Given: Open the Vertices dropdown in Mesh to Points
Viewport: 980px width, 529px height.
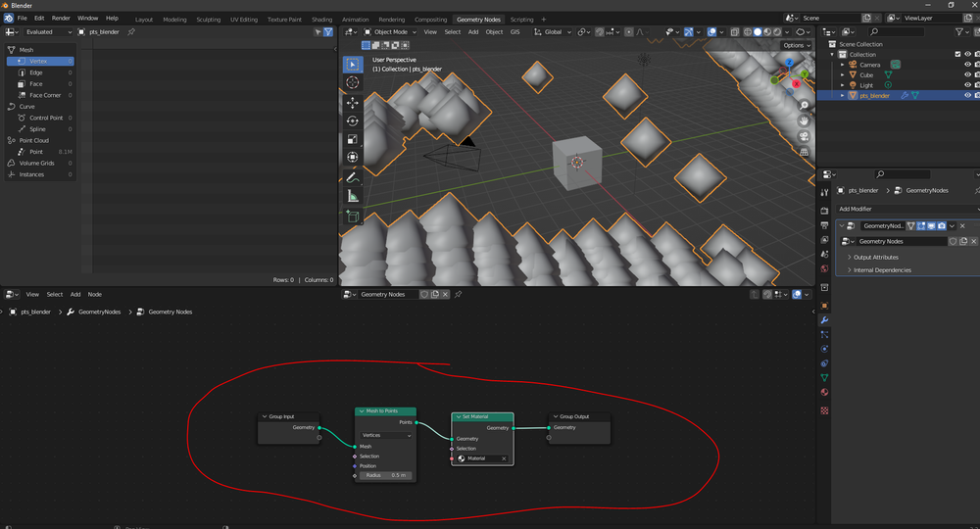Looking at the screenshot, I should pos(385,435).
